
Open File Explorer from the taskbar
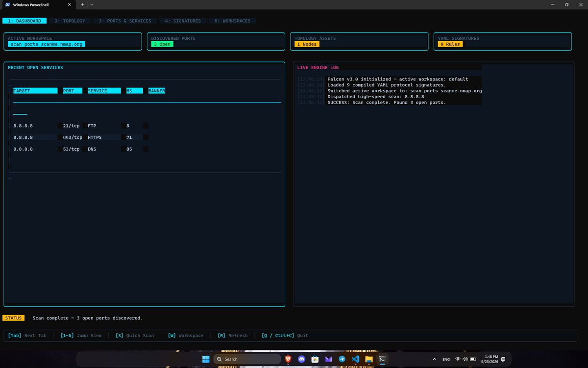coord(369,359)
